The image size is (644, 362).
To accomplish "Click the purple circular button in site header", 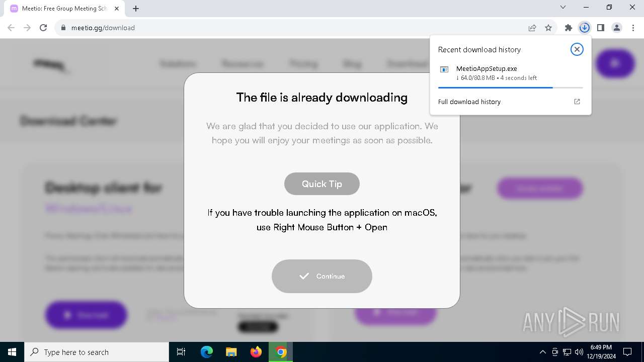I will click(x=615, y=63).
